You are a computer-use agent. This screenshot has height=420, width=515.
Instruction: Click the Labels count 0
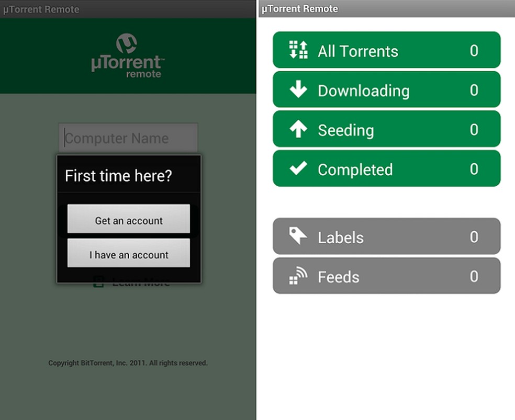[474, 236]
